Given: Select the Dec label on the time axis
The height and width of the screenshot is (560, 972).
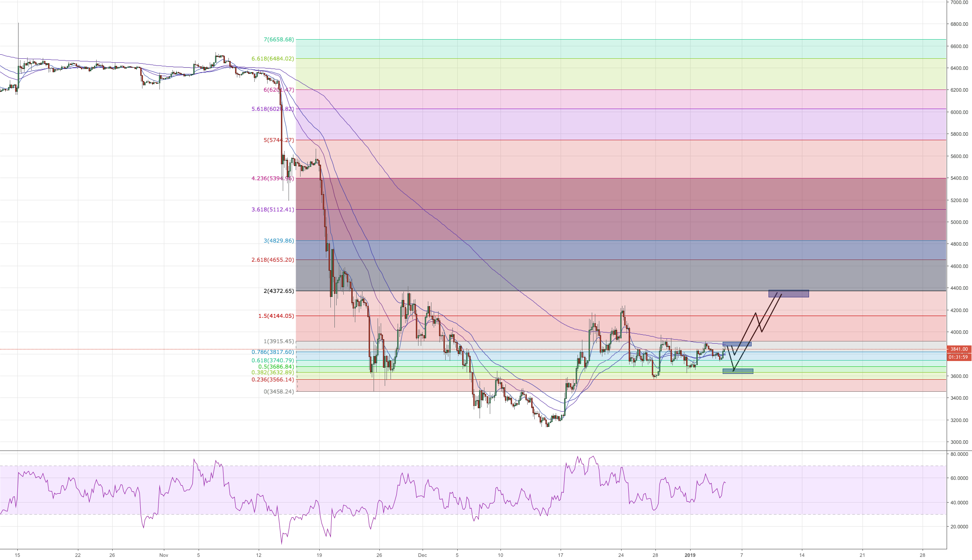Looking at the screenshot, I should pos(422,556).
